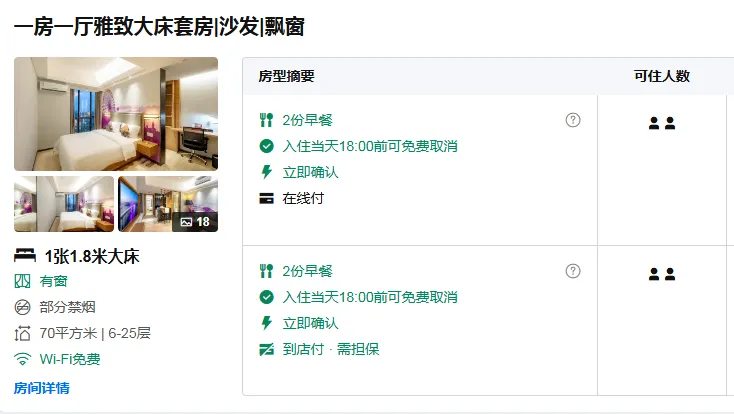The image size is (734, 414).
Task: Open the main bedroom photo
Action: click(x=116, y=114)
